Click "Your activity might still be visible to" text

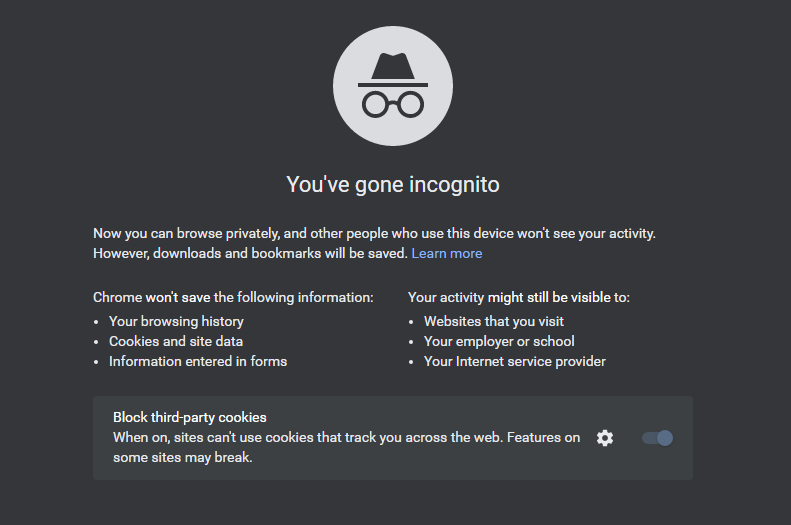click(x=519, y=298)
